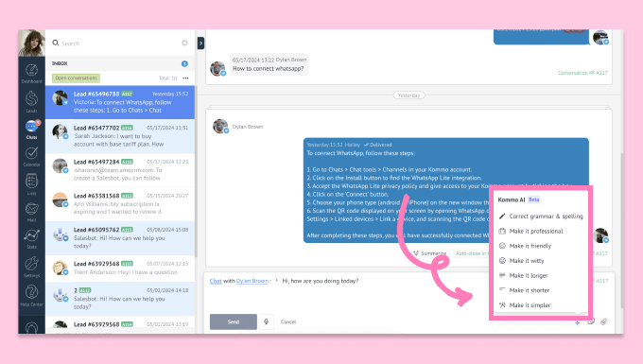Open conversation Lead #65095762
The height and width of the screenshot is (364, 643).
(x=120, y=238)
